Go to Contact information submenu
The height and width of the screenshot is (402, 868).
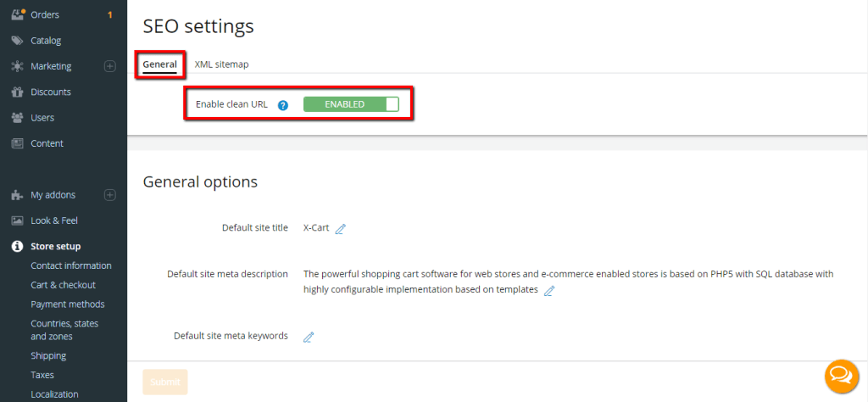tap(71, 265)
